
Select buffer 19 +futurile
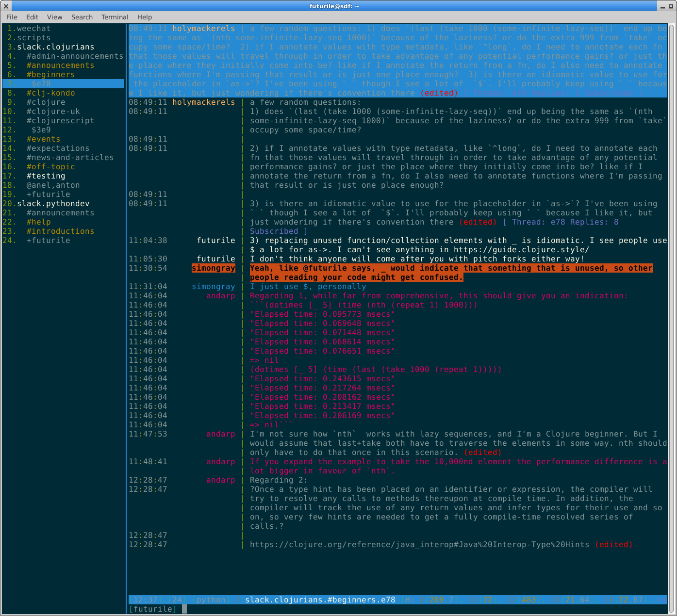pos(48,195)
